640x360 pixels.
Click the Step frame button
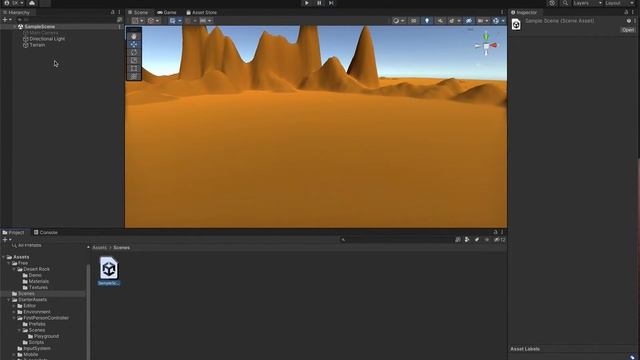point(331,3)
